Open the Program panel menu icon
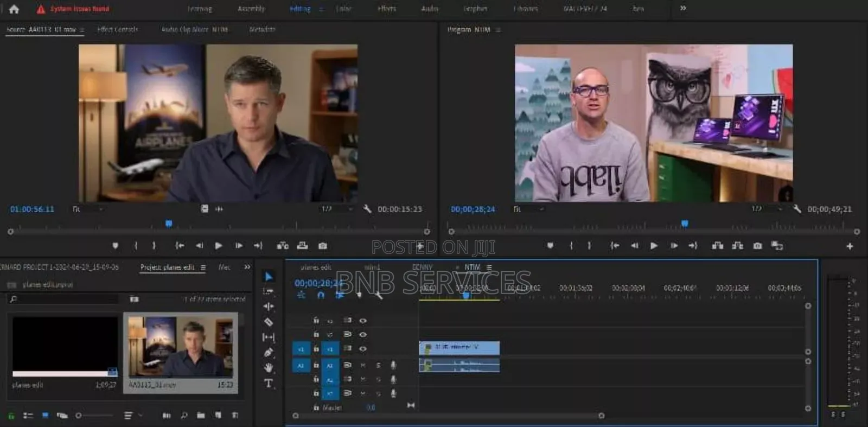Screen dimensions: 868x427 pyautogui.click(x=498, y=30)
